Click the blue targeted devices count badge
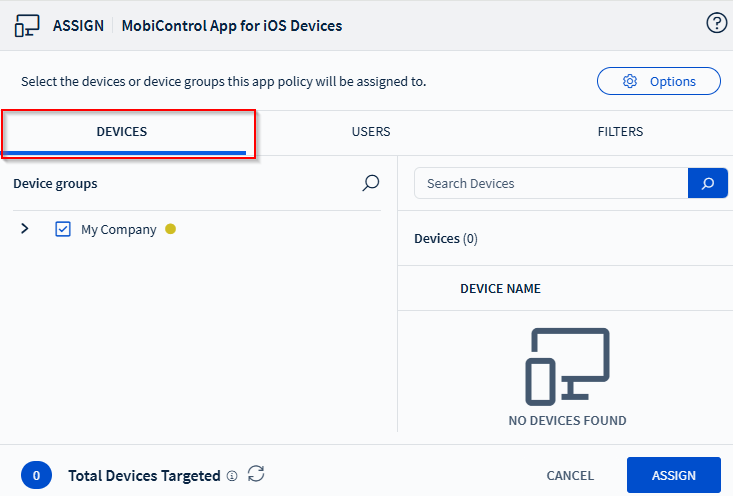This screenshot has width=733, height=496. click(36, 476)
